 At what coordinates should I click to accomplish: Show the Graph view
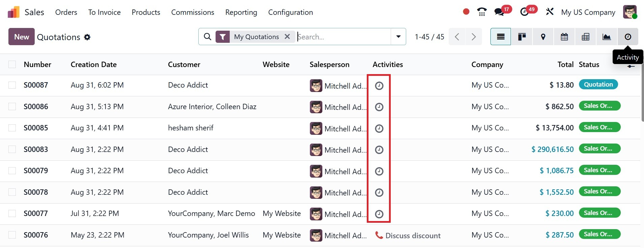click(x=607, y=37)
